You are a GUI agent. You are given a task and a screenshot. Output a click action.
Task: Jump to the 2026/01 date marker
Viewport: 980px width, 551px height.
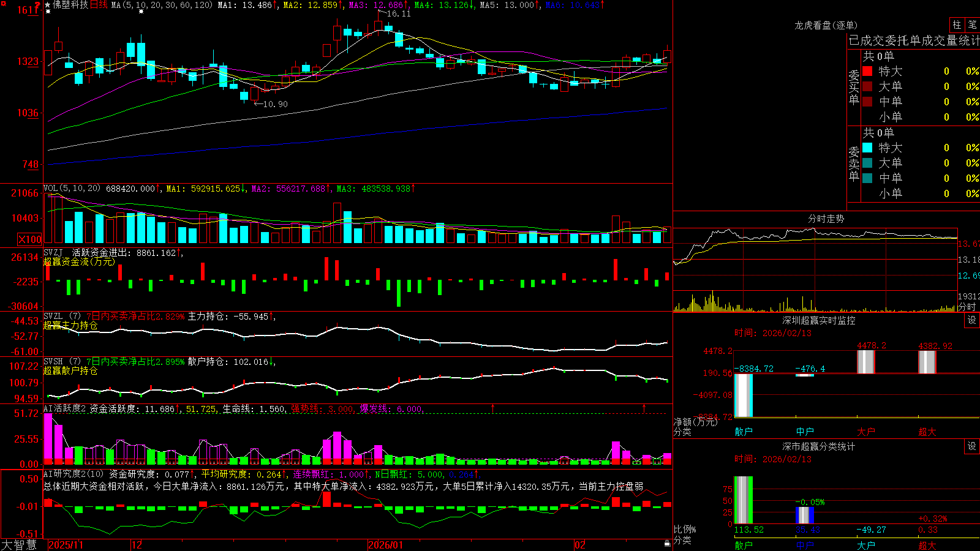click(x=386, y=545)
